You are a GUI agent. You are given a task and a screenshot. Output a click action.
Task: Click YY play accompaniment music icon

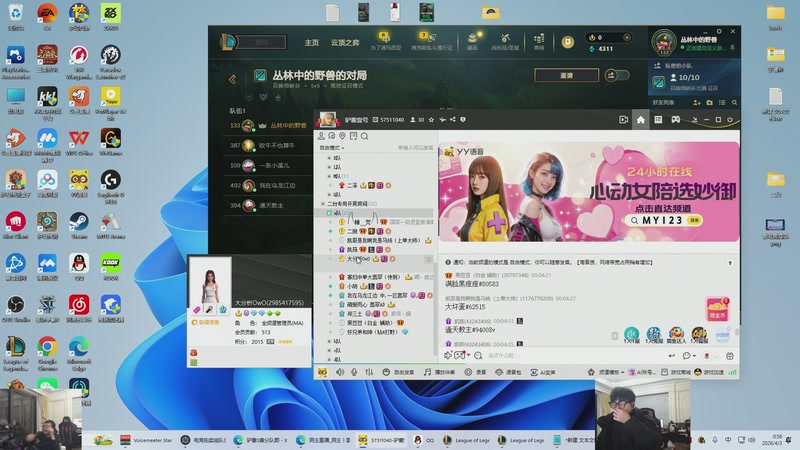coord(439,372)
